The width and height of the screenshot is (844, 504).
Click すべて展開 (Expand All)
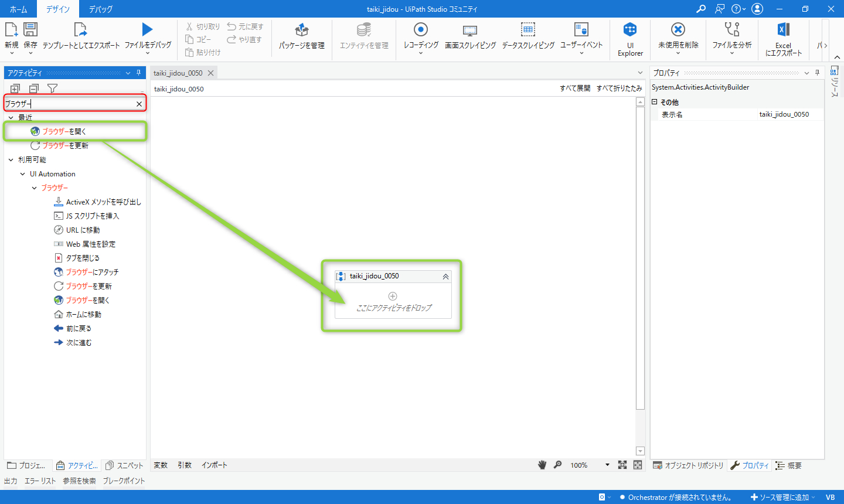[575, 88]
